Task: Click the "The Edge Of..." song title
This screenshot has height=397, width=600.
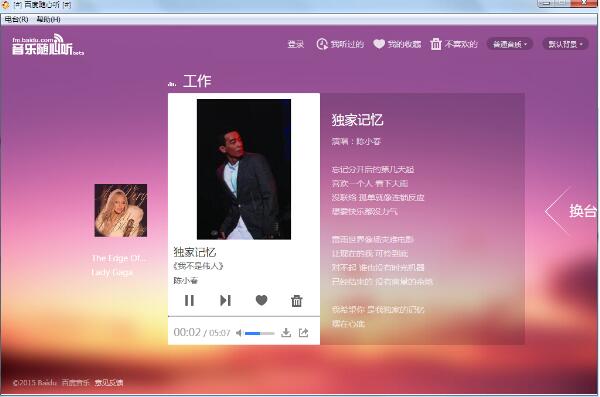Action: (119, 258)
